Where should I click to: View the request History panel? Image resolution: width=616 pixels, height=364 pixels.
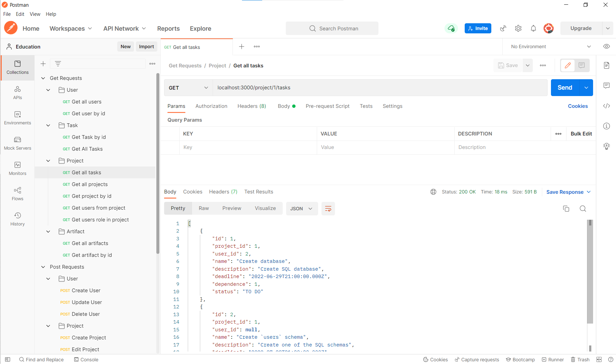click(x=18, y=219)
